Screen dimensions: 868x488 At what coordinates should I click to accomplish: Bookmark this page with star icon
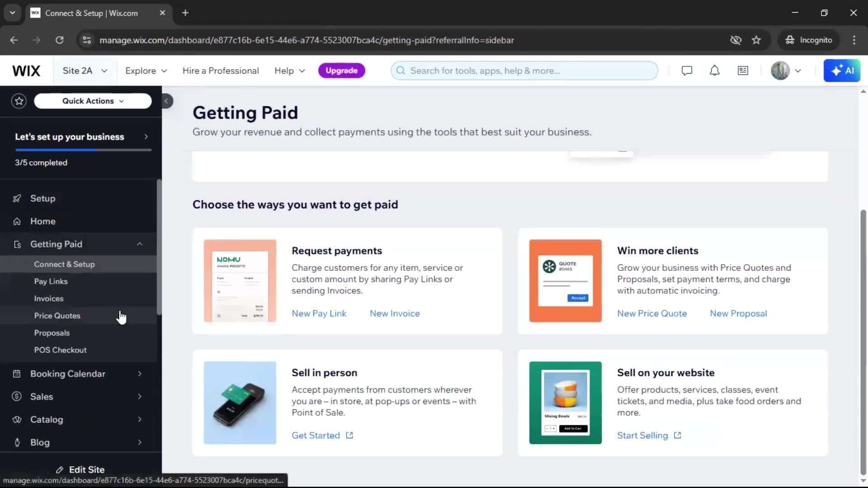(x=756, y=40)
